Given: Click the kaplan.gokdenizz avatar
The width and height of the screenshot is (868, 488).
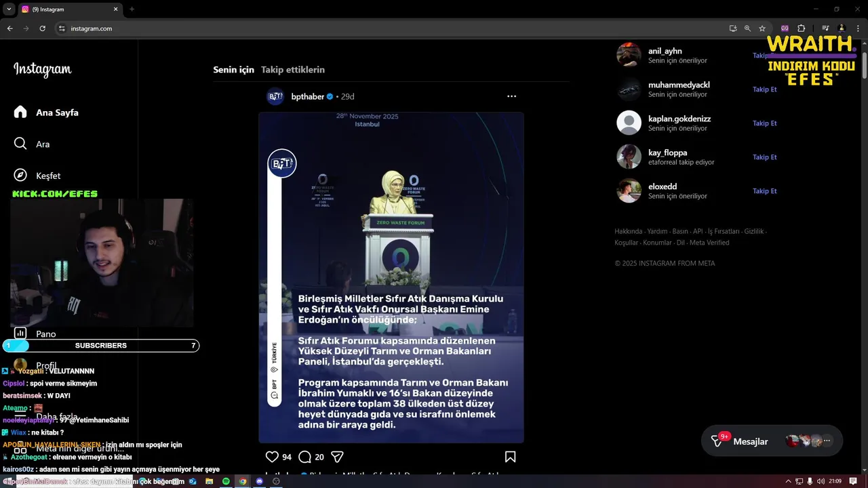Looking at the screenshot, I should tap(629, 123).
